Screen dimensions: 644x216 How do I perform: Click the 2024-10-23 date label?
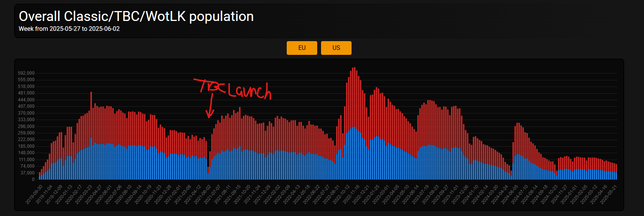549,195
